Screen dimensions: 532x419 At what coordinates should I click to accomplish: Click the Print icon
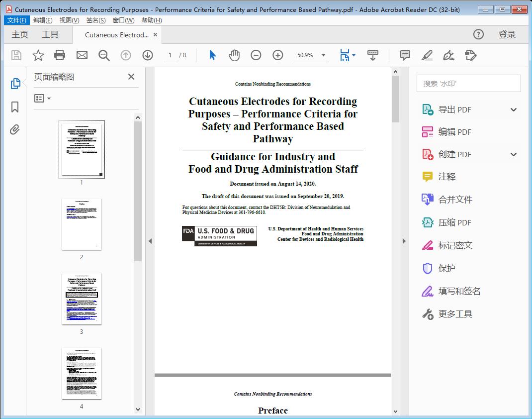60,55
